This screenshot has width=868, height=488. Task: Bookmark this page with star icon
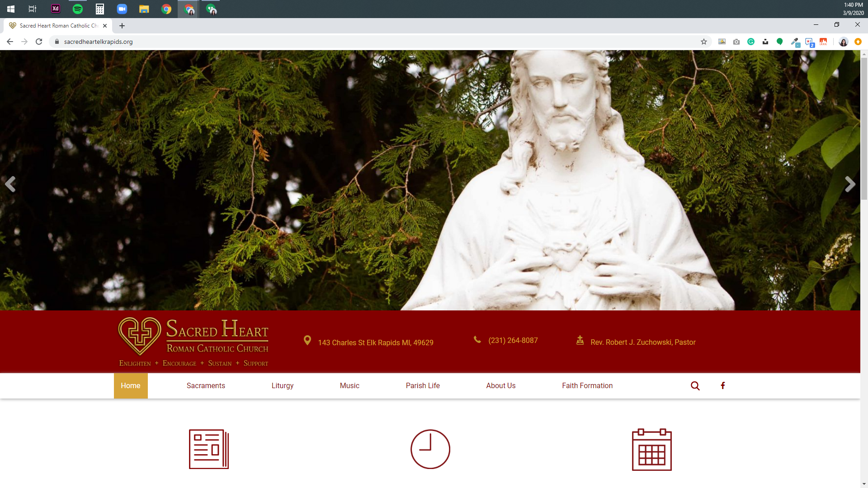pos(704,42)
